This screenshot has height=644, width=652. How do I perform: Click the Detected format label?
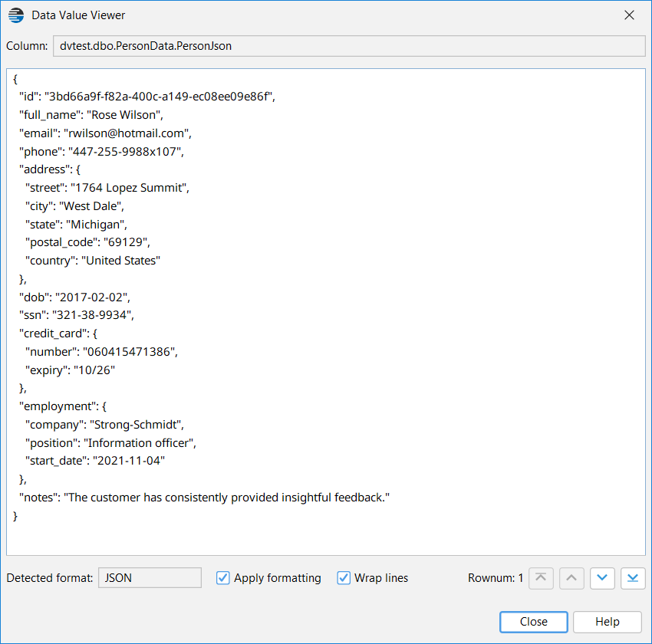pyautogui.click(x=50, y=578)
